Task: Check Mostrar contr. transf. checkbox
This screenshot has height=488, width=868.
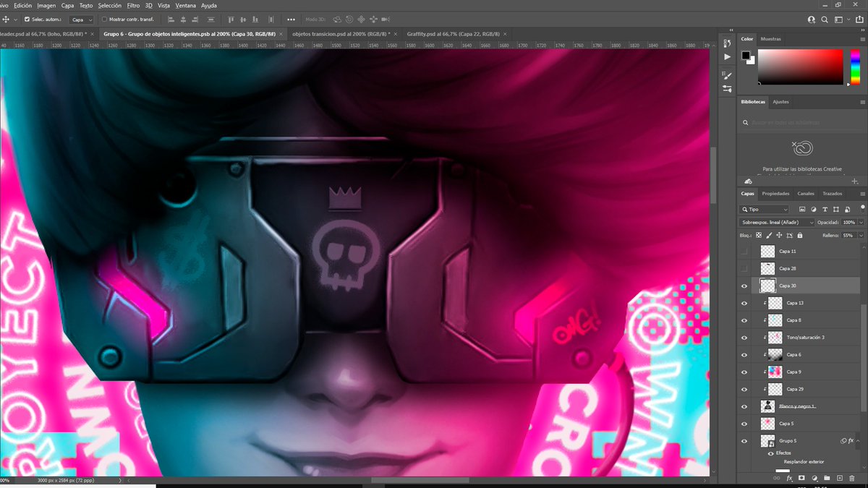Action: (104, 20)
